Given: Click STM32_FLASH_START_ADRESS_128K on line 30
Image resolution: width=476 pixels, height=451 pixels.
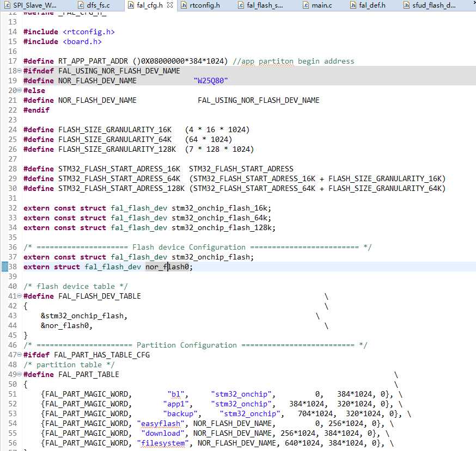Looking at the screenshot, I should tap(121, 188).
